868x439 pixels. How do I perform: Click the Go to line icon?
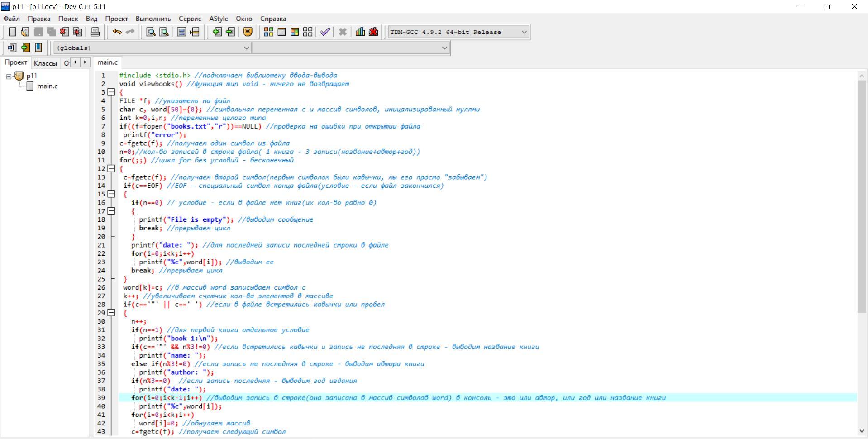(195, 32)
